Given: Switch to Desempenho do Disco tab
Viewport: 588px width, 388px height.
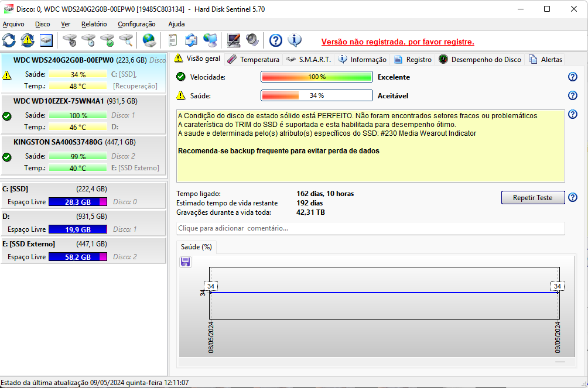Looking at the screenshot, I should (x=480, y=59).
